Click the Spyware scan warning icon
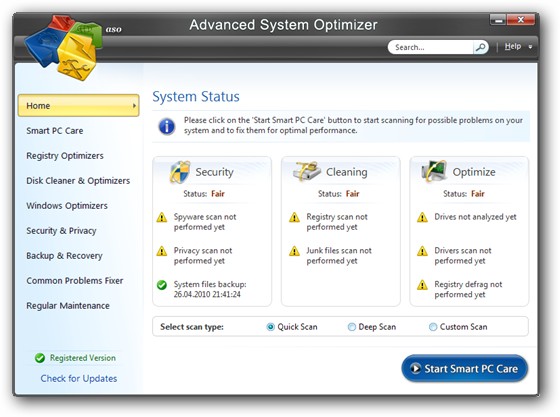Viewport: 560px width, 417px height. pyautogui.click(x=162, y=217)
